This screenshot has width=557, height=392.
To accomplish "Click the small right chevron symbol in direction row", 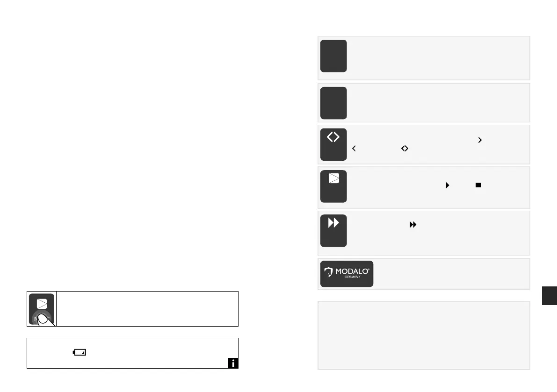I will pos(479,139).
